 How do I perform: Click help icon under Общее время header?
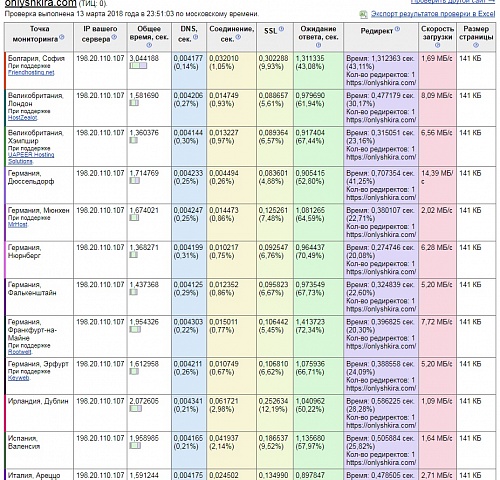pyautogui.click(x=149, y=45)
